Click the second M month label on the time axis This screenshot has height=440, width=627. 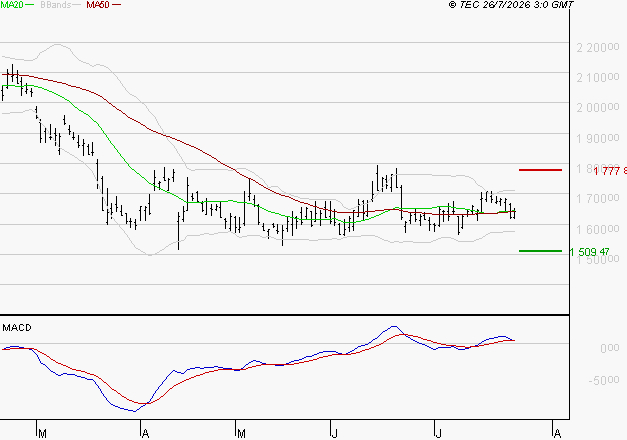tap(241, 434)
